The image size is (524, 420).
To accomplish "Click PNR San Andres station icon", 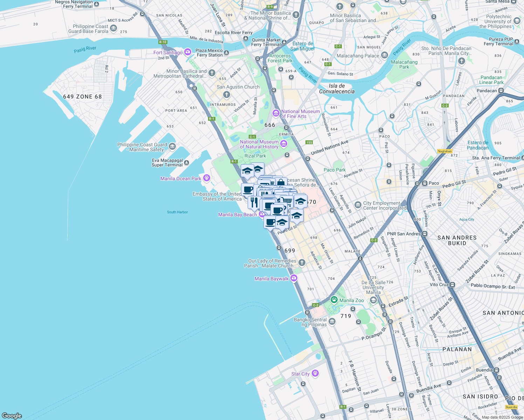I will [425, 233].
